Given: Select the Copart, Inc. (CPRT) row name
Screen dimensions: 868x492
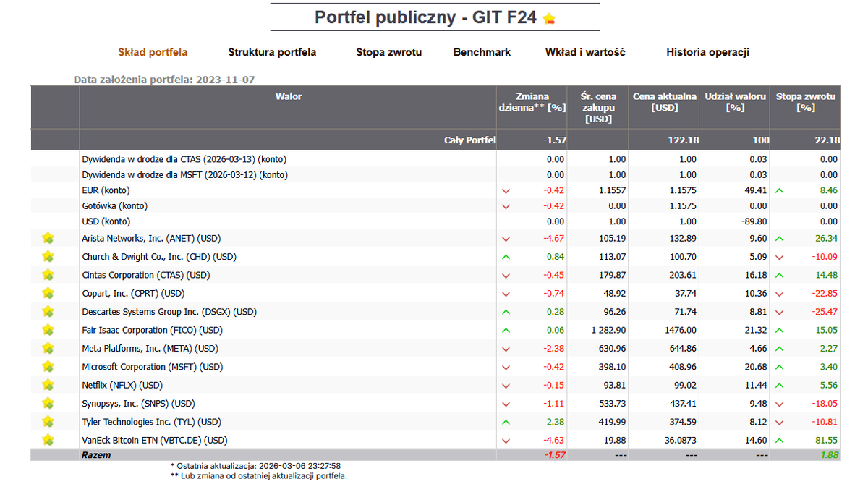Looking at the screenshot, I should pos(133,293).
